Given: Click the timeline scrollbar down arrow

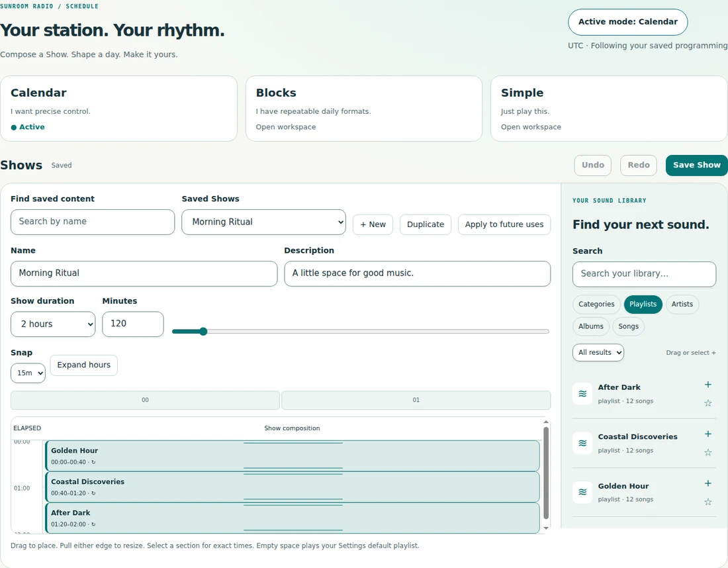Looking at the screenshot, I should click(x=546, y=528).
